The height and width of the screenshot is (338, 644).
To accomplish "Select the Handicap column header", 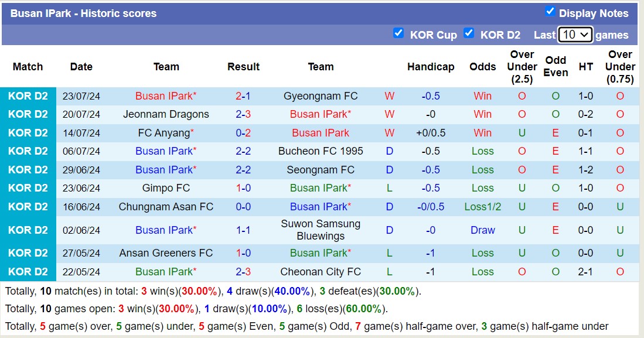I will click(431, 67).
